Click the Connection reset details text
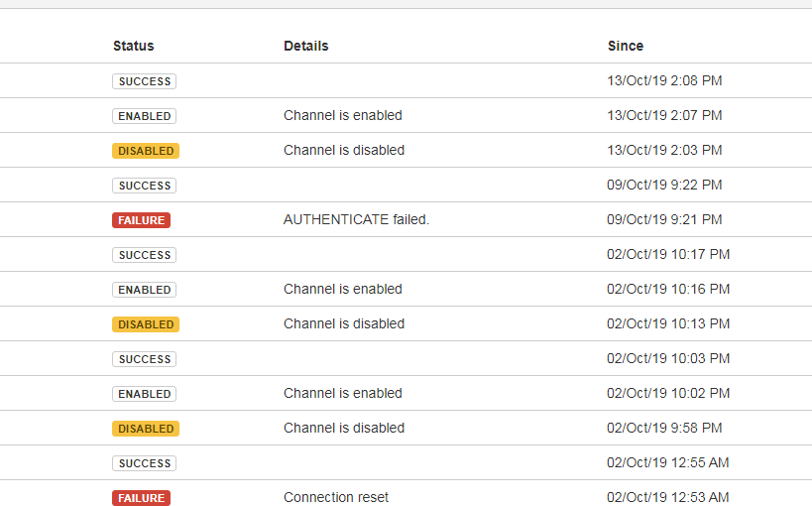 pyautogui.click(x=336, y=497)
